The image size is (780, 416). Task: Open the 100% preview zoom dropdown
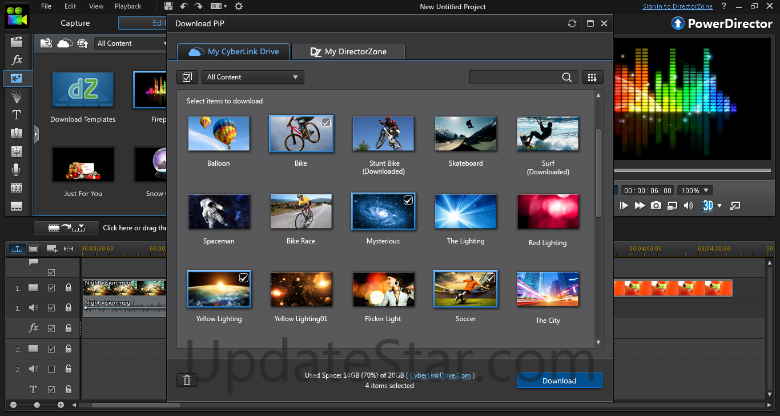(695, 190)
